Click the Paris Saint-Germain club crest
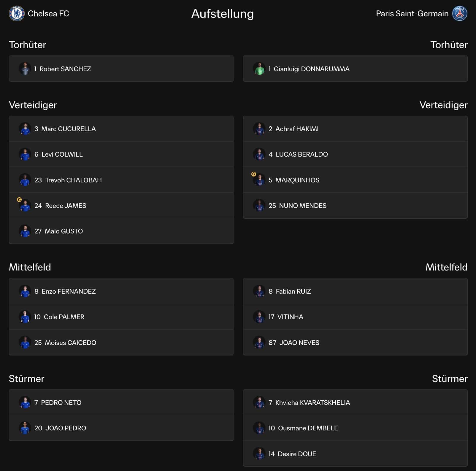Image resolution: width=476 pixels, height=471 pixels. click(x=459, y=14)
